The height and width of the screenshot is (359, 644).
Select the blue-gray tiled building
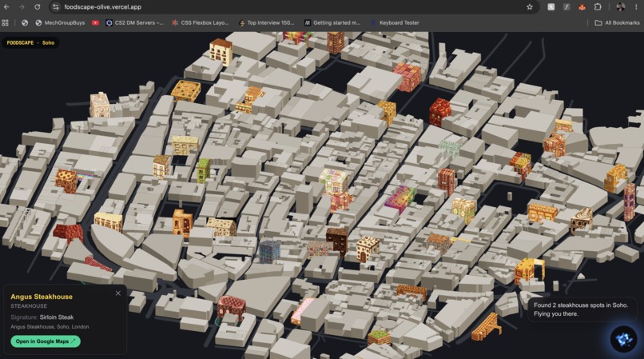click(x=269, y=251)
